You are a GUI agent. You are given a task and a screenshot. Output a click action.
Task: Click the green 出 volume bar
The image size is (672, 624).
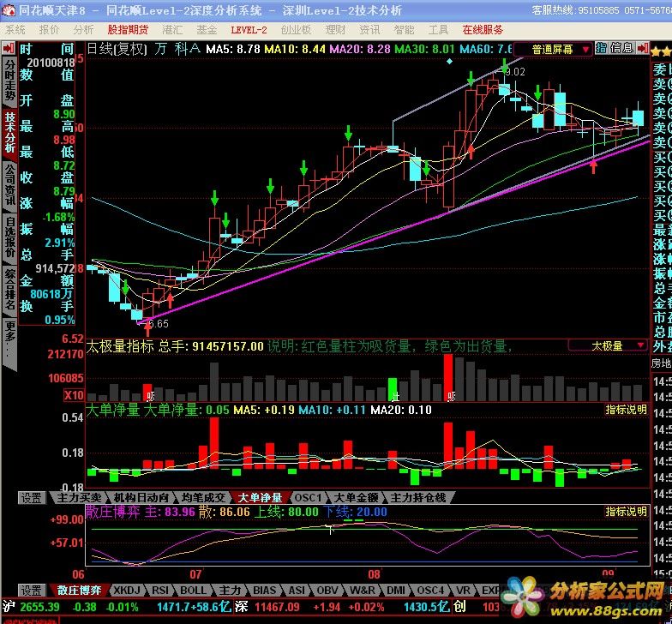click(393, 389)
